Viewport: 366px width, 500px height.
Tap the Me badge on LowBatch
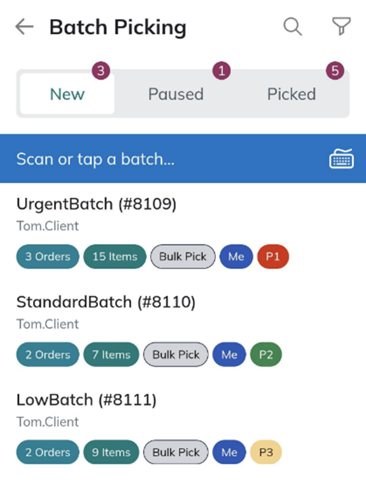pyautogui.click(x=229, y=452)
